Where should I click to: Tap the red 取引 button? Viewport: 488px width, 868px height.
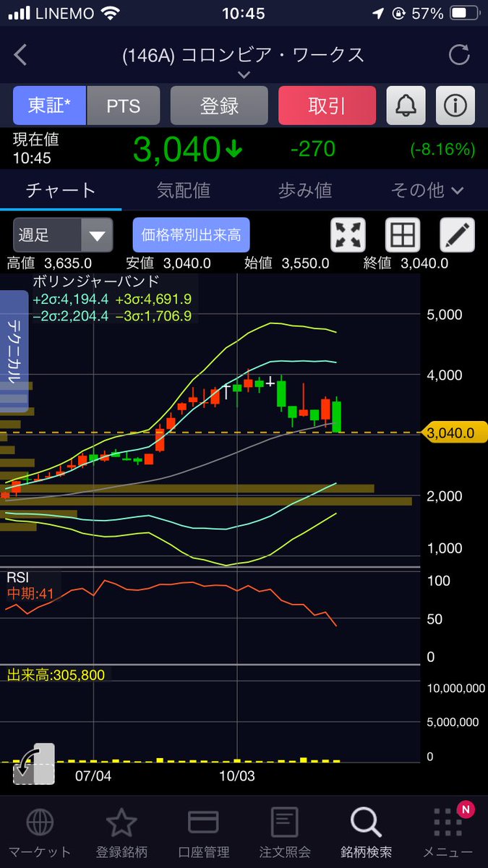point(327,106)
